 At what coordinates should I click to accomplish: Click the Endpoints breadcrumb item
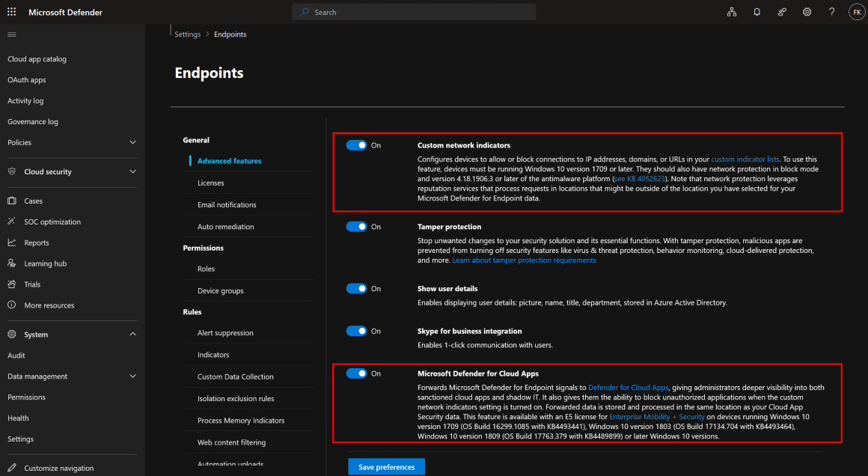(230, 34)
